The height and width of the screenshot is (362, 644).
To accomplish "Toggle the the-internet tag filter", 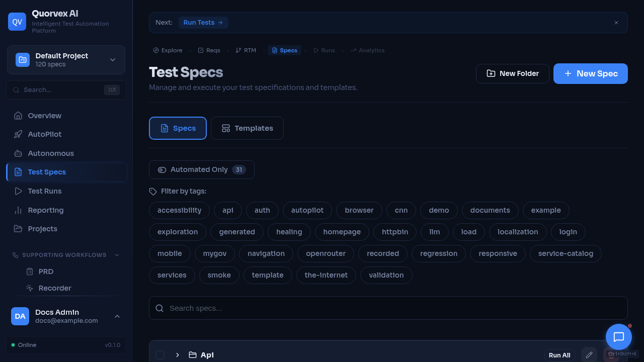I will point(326,275).
